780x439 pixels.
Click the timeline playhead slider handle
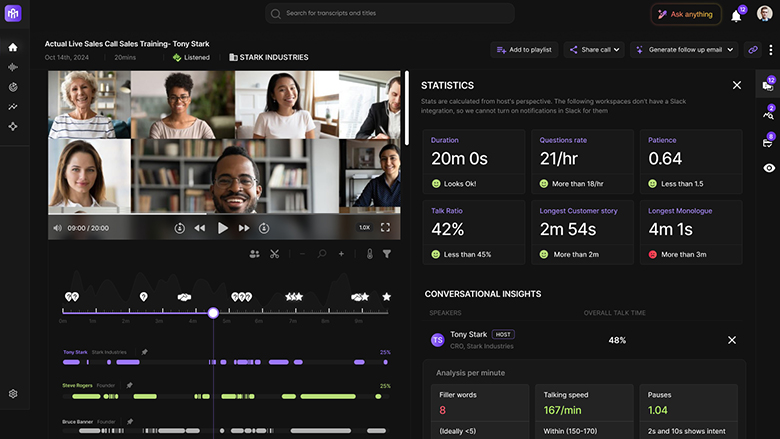pos(213,313)
